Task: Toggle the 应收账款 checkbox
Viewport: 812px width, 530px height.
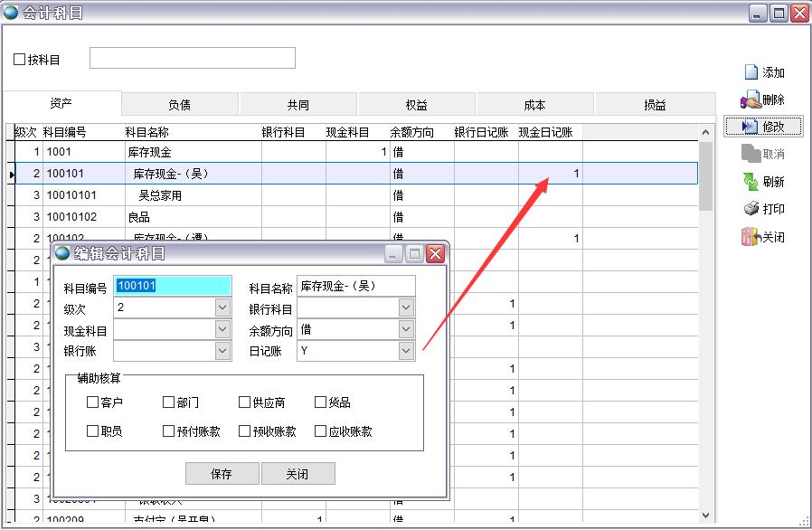Action: tap(320, 431)
